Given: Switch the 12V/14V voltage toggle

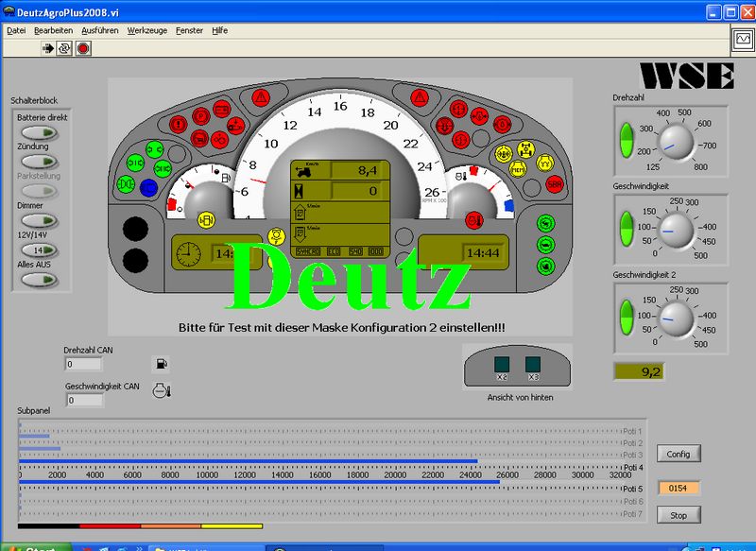Looking at the screenshot, I should (x=39, y=250).
